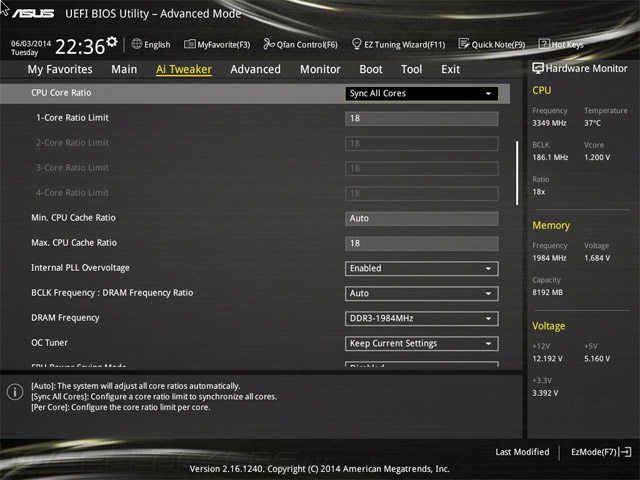Click the 2-Core Ratio Limit field
Screen dimensions: 640x480
[x=422, y=143]
